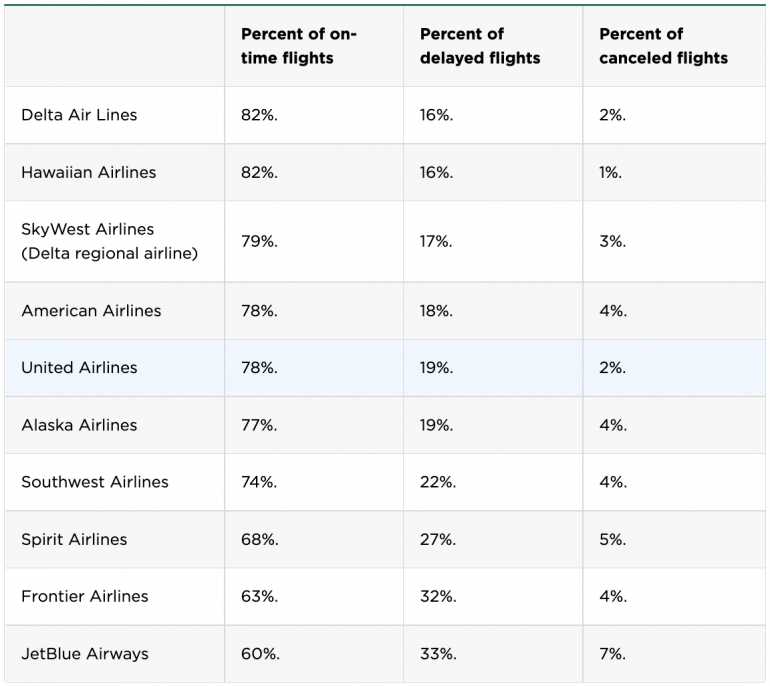Screen dimensions: 770x686
Task: Select the Spirit Airlines cell
Action: pos(74,539)
